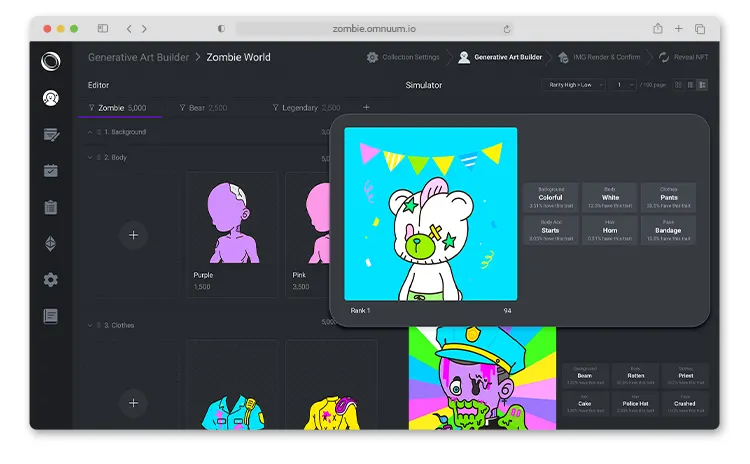
Task: Add a new Body trait with plus button
Action: click(x=133, y=235)
